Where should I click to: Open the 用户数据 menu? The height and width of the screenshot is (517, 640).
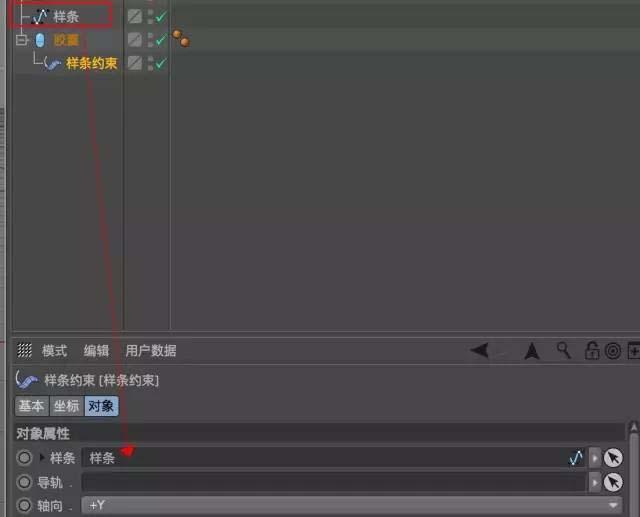pos(150,351)
